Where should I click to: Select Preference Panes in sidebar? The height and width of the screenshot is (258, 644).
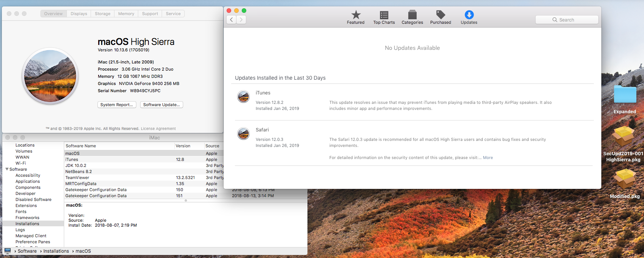pos(33,242)
